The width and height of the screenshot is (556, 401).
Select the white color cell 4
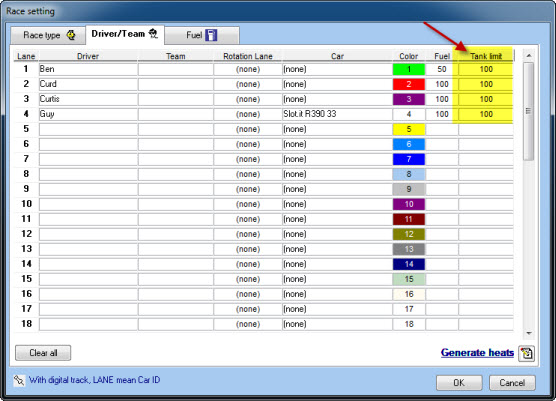(x=409, y=114)
